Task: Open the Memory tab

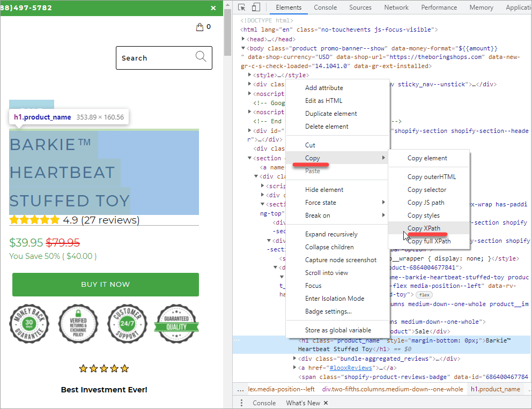Action: (x=481, y=8)
